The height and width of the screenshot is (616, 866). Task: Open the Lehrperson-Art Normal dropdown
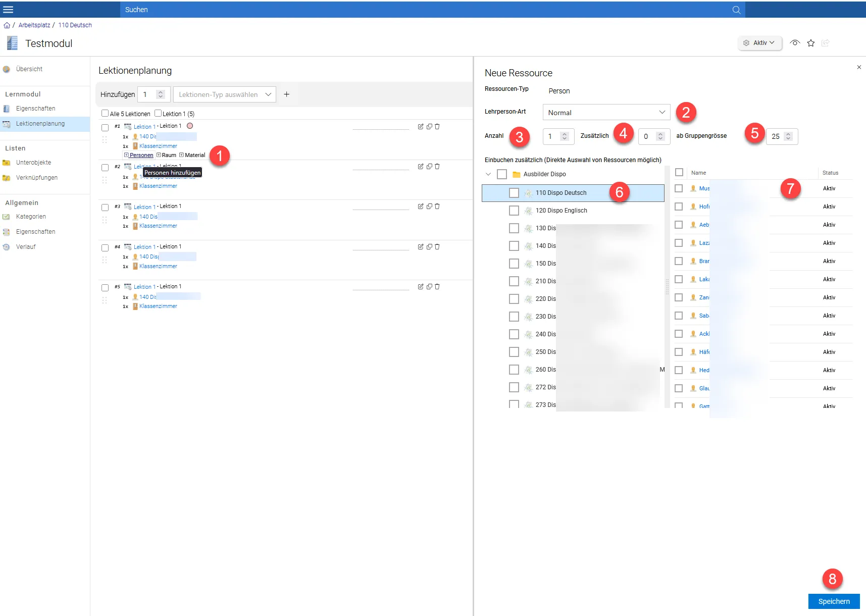pyautogui.click(x=606, y=112)
